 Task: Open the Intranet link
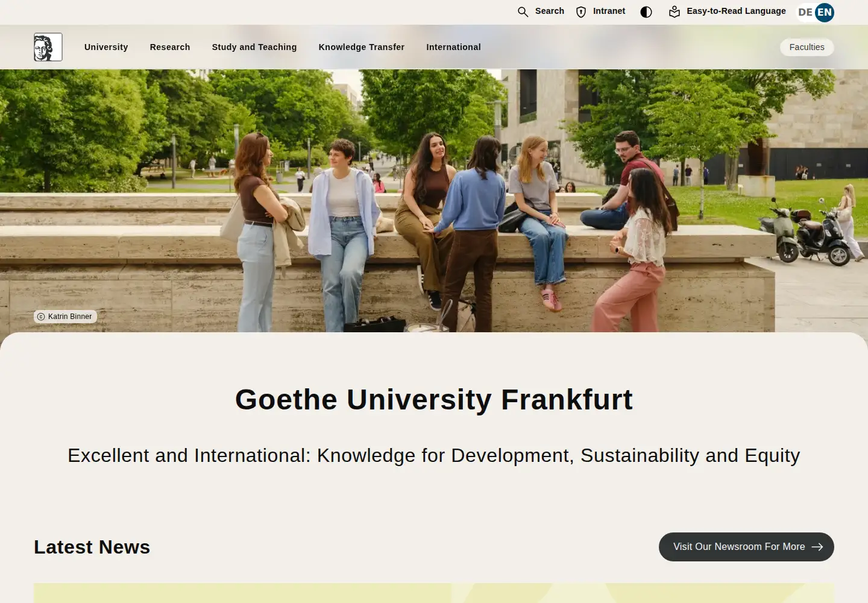tap(609, 11)
